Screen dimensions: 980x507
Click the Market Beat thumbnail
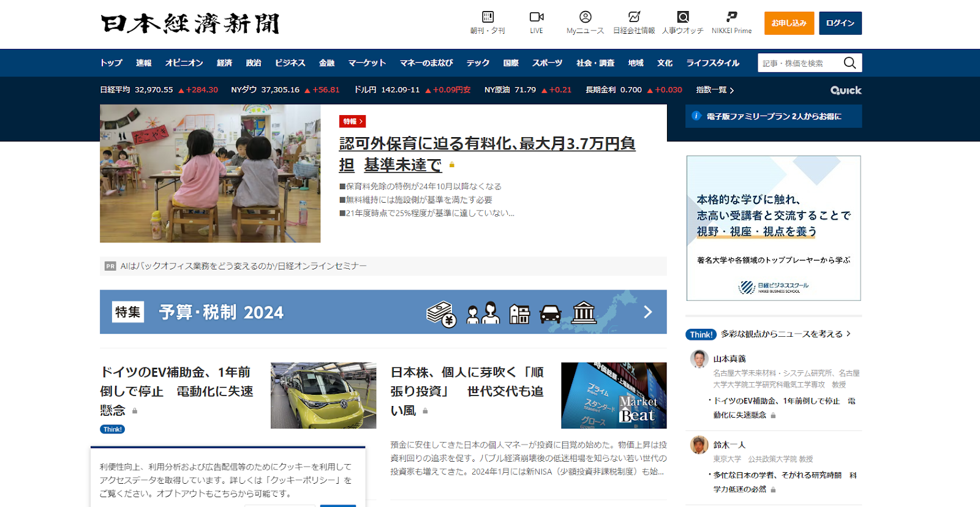[x=614, y=396]
